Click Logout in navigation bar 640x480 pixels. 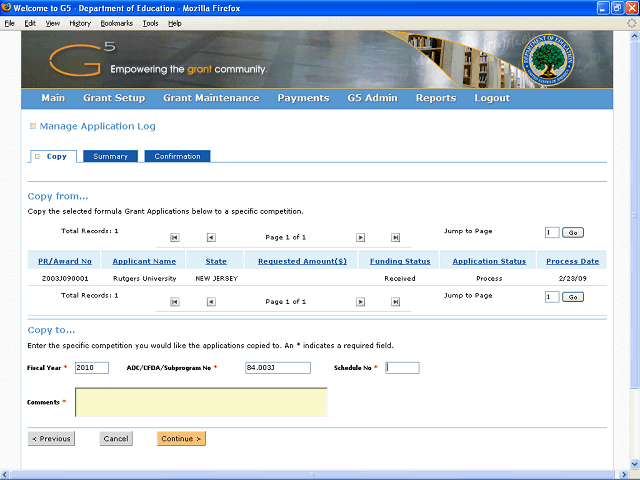[492, 98]
